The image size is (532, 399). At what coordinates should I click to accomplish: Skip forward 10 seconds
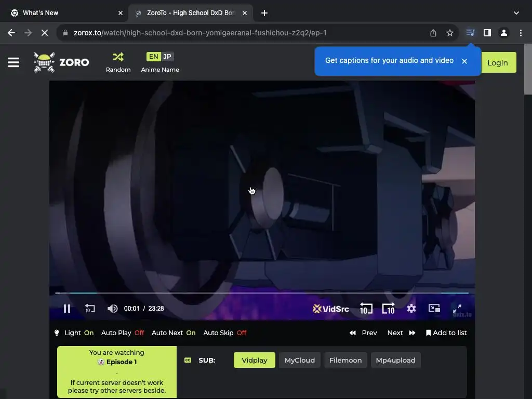pyautogui.click(x=389, y=309)
